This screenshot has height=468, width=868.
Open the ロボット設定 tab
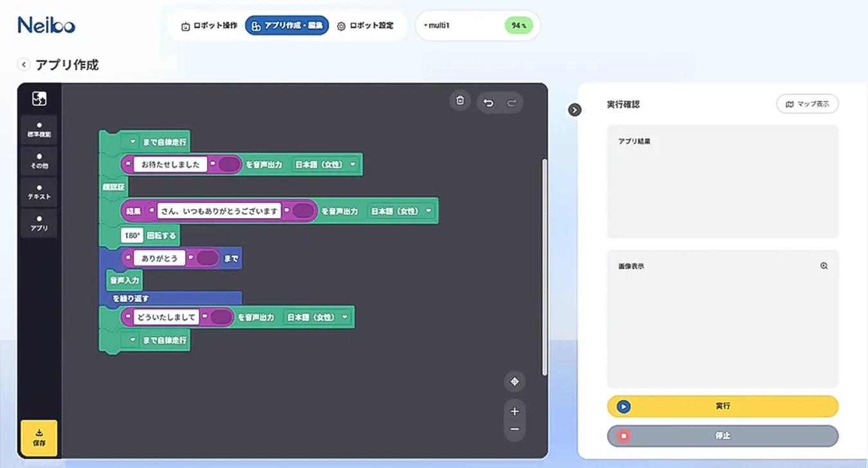365,26
